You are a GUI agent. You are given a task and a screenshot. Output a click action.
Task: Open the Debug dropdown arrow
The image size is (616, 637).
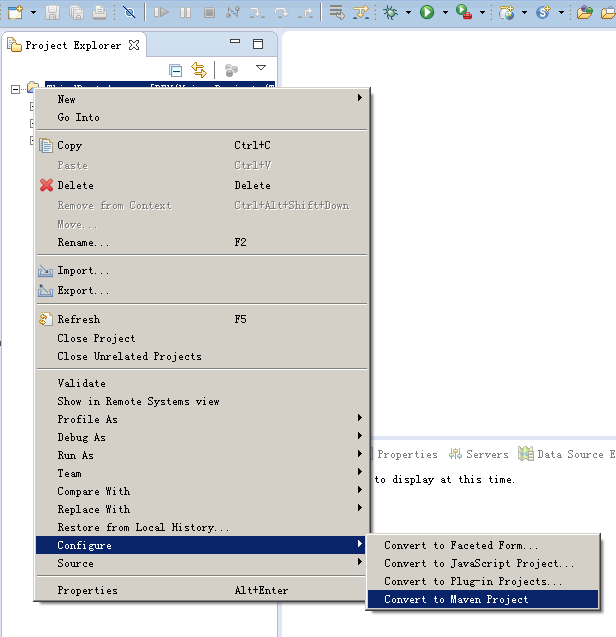click(408, 13)
